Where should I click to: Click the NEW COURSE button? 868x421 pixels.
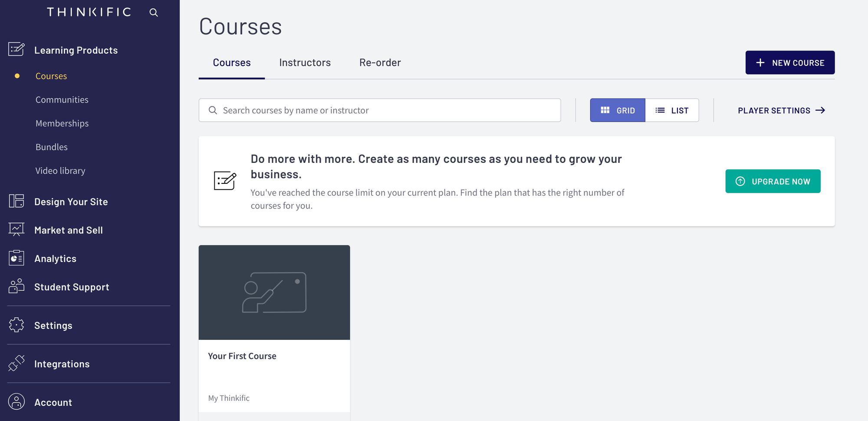click(790, 62)
